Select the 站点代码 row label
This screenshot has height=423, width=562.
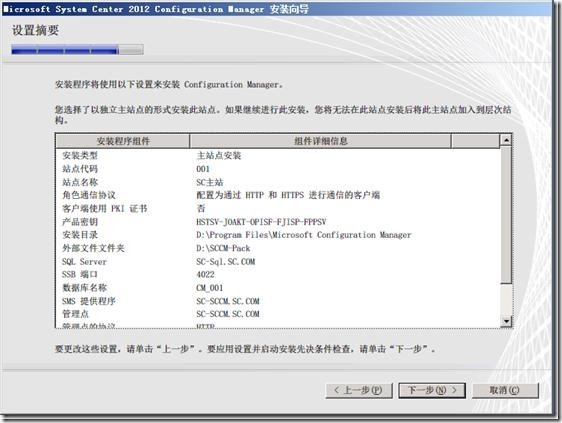[80, 169]
